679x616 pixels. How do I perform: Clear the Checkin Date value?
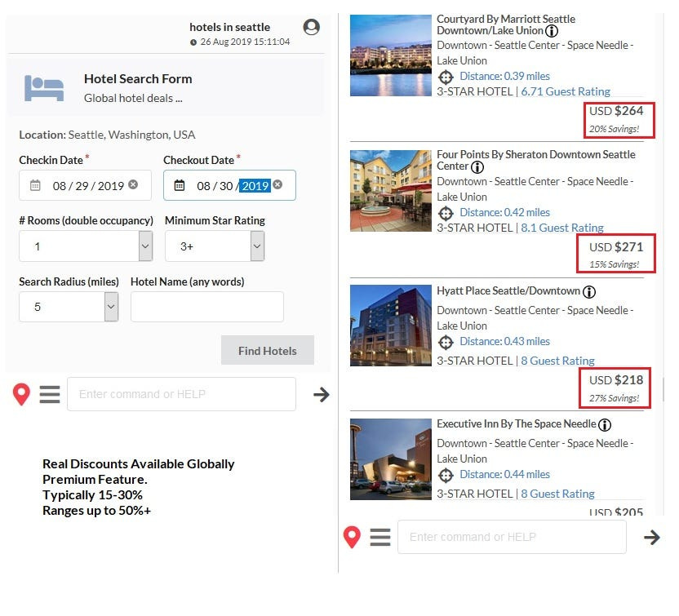[x=133, y=184]
